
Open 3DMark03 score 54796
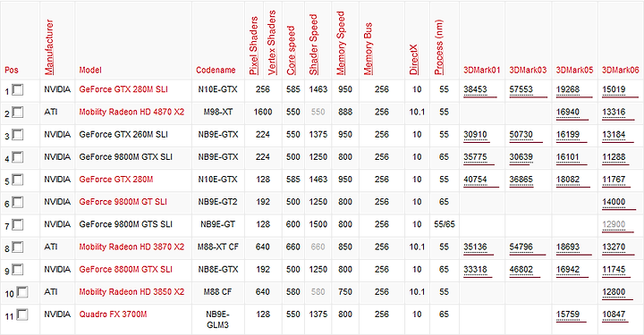tap(521, 247)
